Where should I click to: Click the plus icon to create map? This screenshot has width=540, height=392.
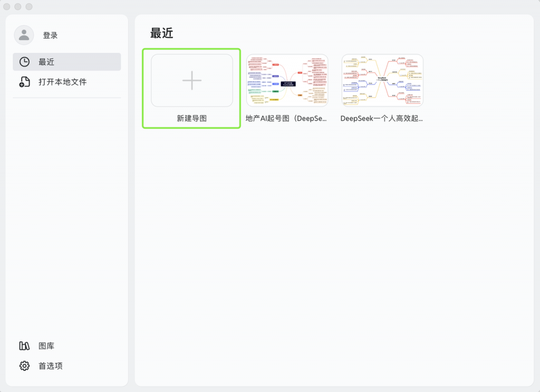coord(192,81)
